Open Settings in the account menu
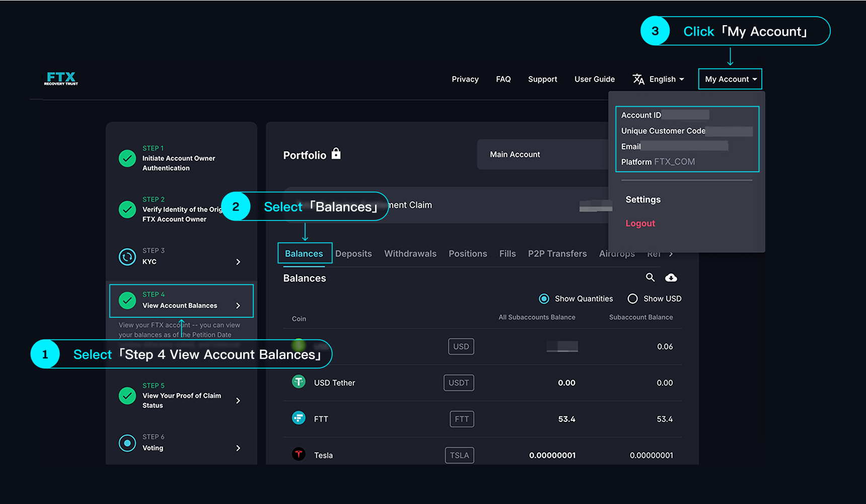866x504 pixels. [x=643, y=199]
